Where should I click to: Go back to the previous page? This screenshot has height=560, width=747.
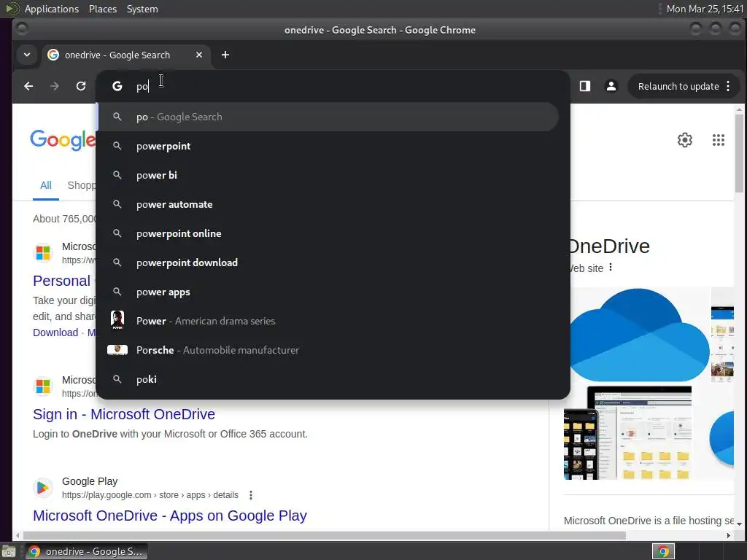point(28,86)
